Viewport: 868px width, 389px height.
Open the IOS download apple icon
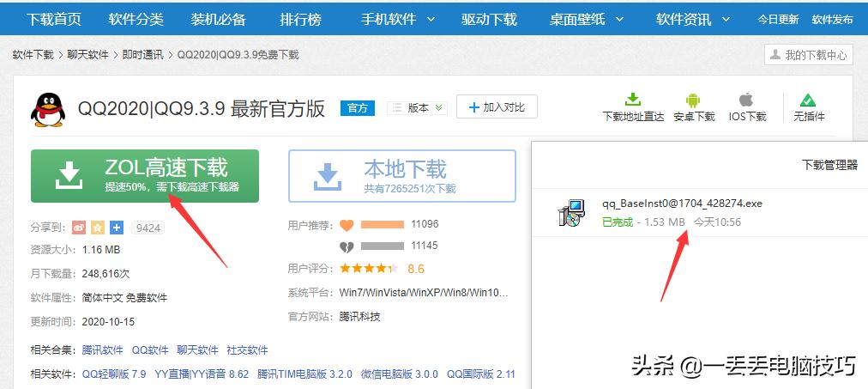(746, 100)
